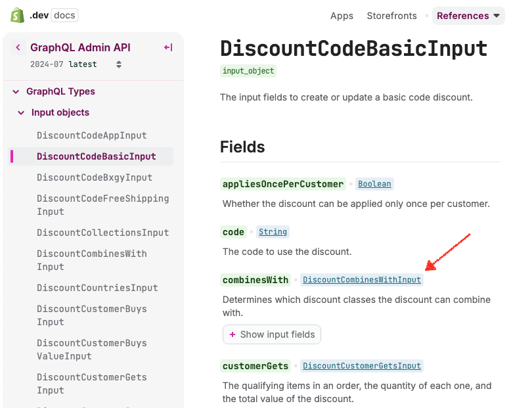Collapse the GraphQL Types section
Image resolution: width=532 pixels, height=408 pixels.
(x=16, y=91)
